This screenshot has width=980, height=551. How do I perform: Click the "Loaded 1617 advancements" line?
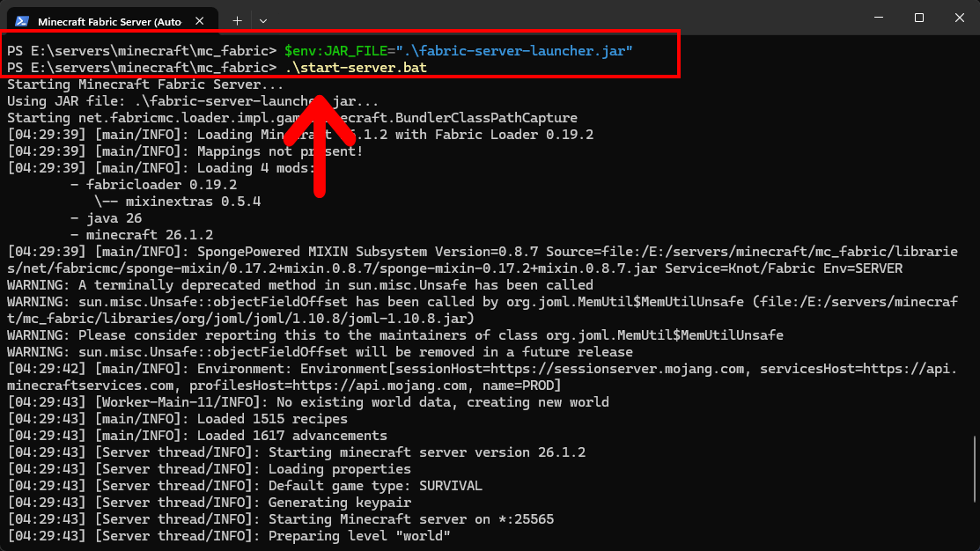[197, 436]
